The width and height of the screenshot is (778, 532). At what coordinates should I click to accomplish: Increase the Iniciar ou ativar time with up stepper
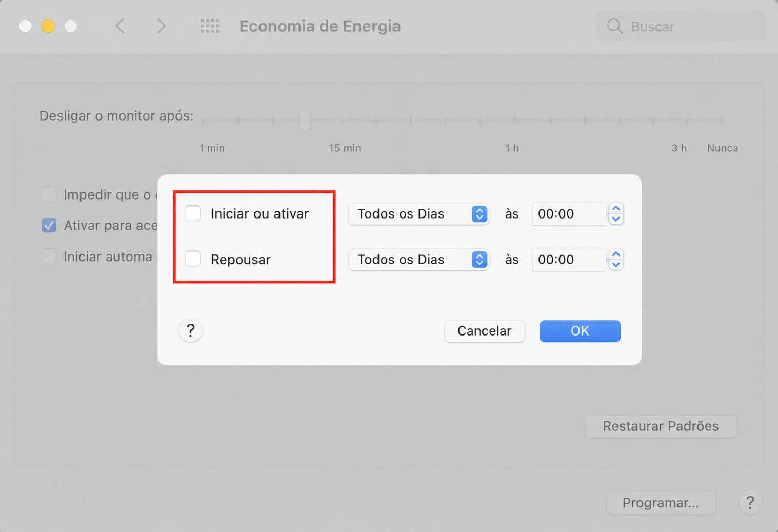[x=616, y=208]
